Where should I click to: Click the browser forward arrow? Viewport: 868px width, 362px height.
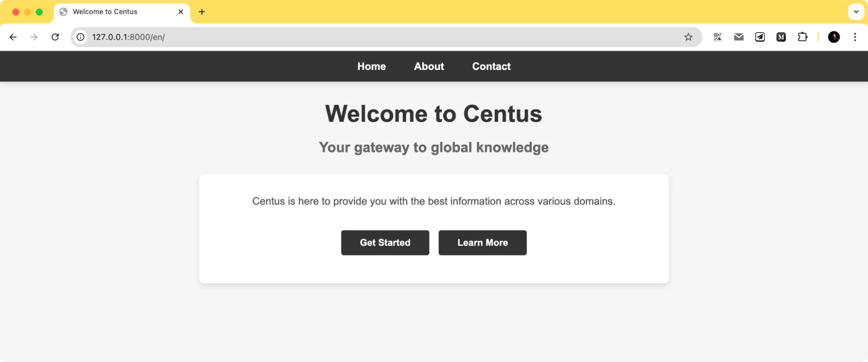click(x=34, y=37)
